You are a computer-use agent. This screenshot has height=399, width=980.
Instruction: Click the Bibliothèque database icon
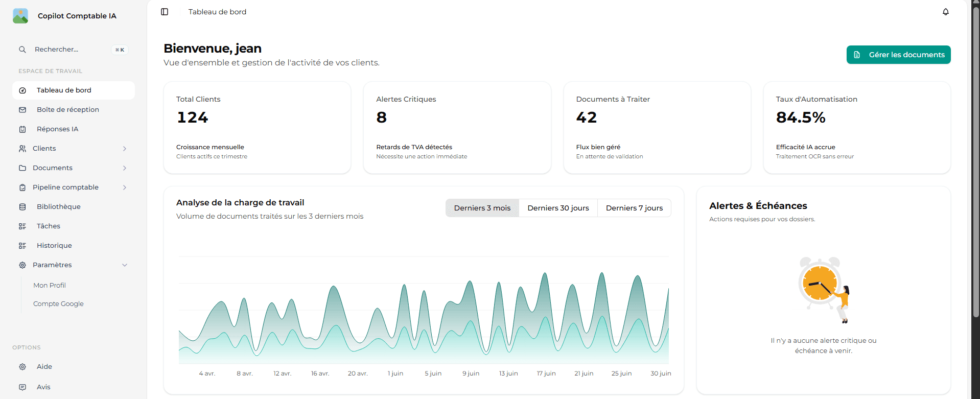tap(22, 207)
